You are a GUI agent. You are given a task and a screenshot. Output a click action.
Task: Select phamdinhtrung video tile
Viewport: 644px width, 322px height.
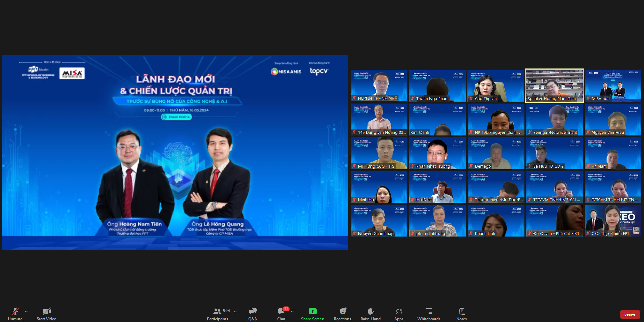coord(438,221)
